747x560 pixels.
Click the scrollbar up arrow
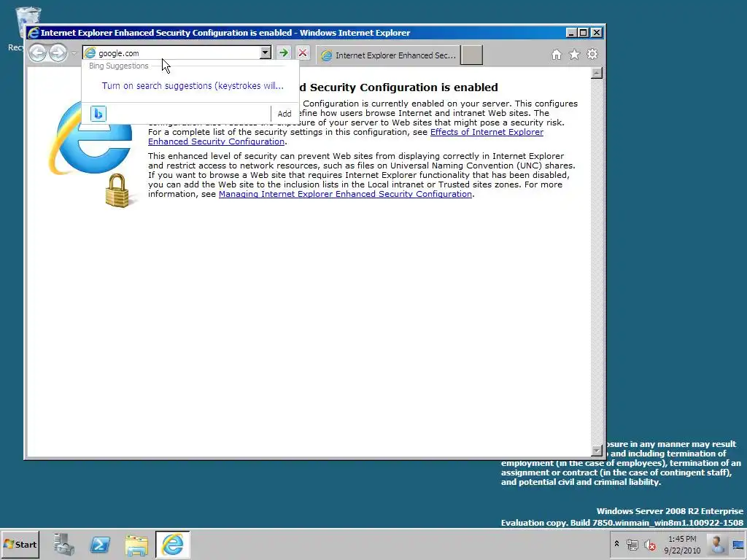tap(597, 73)
